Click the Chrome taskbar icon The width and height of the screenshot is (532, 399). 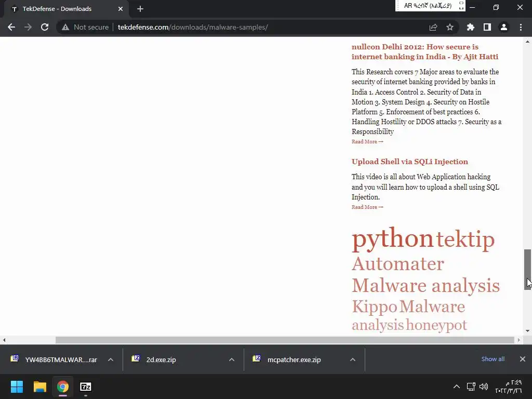62,387
